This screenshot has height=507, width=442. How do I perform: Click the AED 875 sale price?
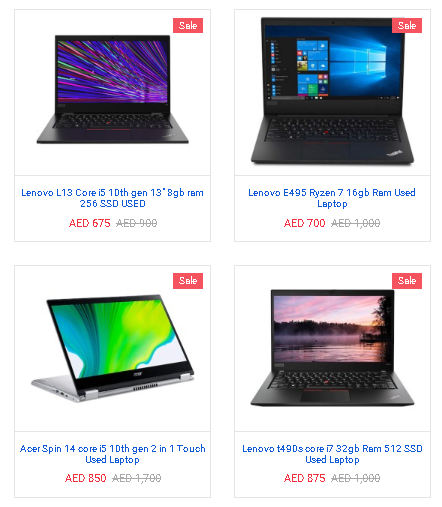click(304, 478)
